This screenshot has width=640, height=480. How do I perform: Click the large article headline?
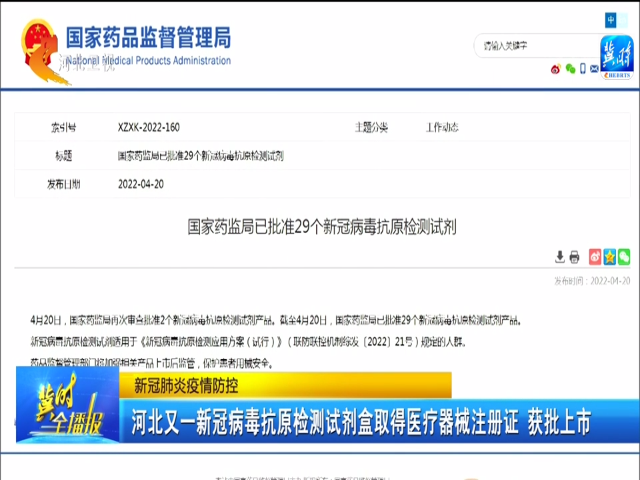322,227
